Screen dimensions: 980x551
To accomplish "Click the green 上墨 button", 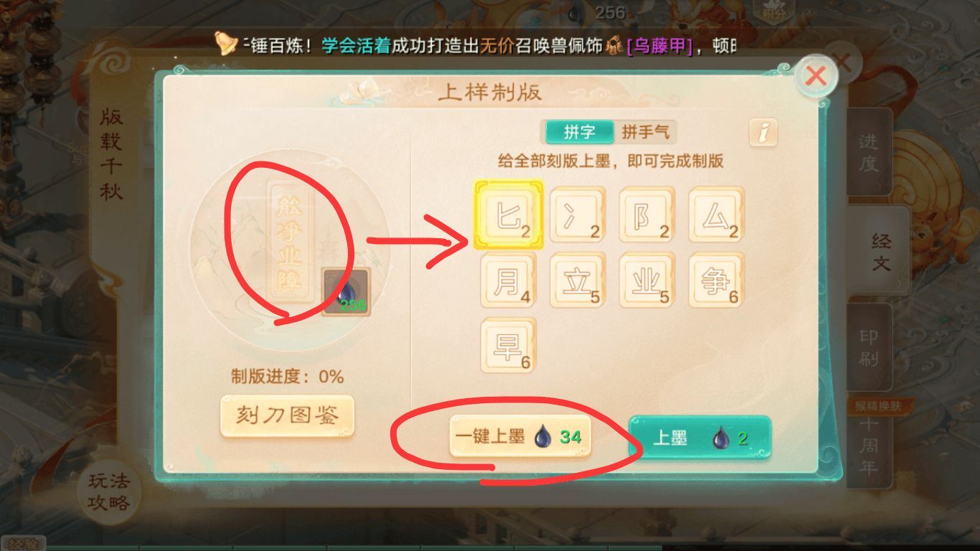I will pyautogui.click(x=699, y=438).
